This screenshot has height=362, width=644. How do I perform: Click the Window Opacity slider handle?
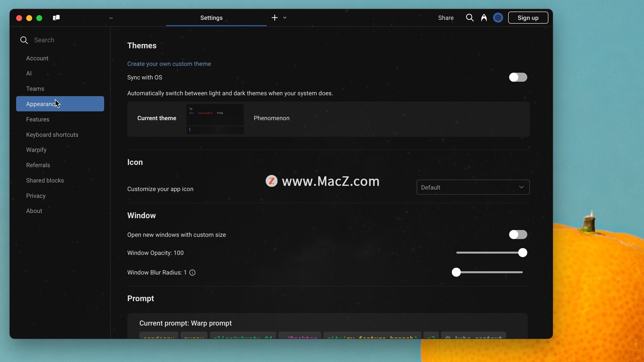(x=523, y=253)
